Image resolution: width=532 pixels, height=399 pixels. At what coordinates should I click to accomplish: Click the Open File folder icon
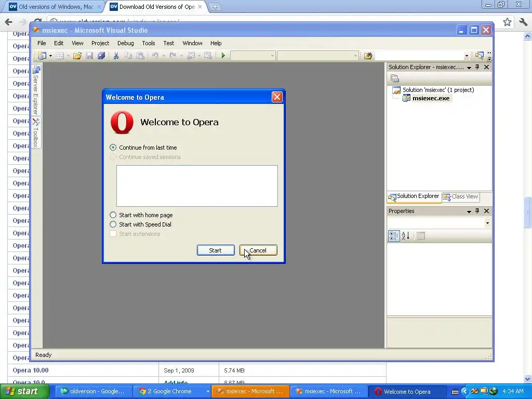click(x=77, y=56)
